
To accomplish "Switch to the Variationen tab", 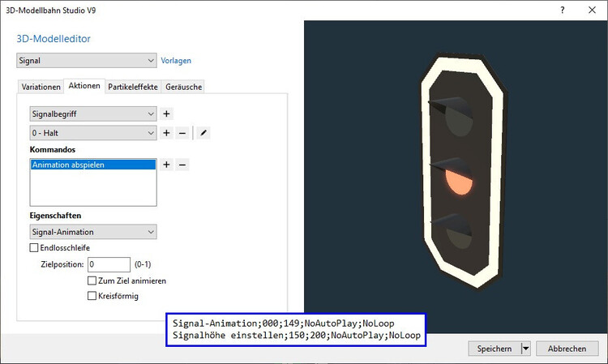I will point(41,87).
